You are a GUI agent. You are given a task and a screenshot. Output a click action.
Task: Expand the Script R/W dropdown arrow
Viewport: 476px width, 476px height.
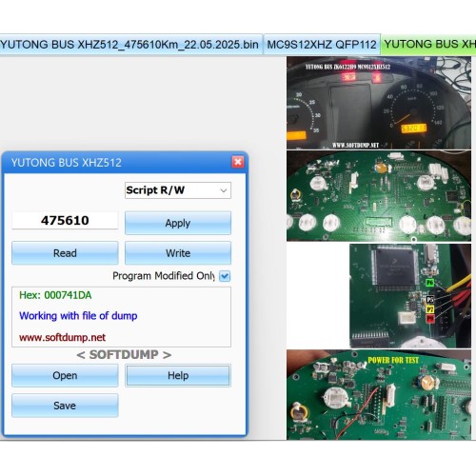coord(224,190)
